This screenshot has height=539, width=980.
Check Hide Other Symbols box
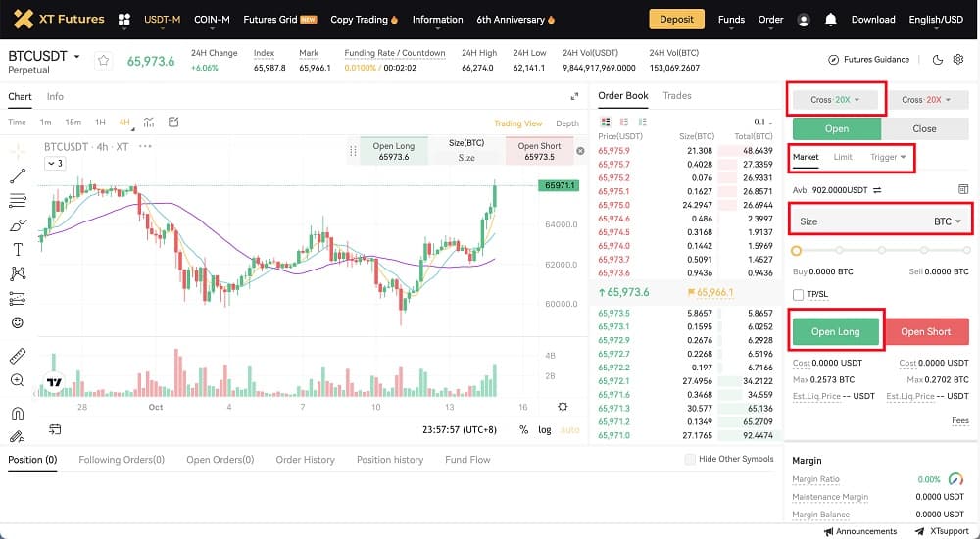tap(690, 459)
